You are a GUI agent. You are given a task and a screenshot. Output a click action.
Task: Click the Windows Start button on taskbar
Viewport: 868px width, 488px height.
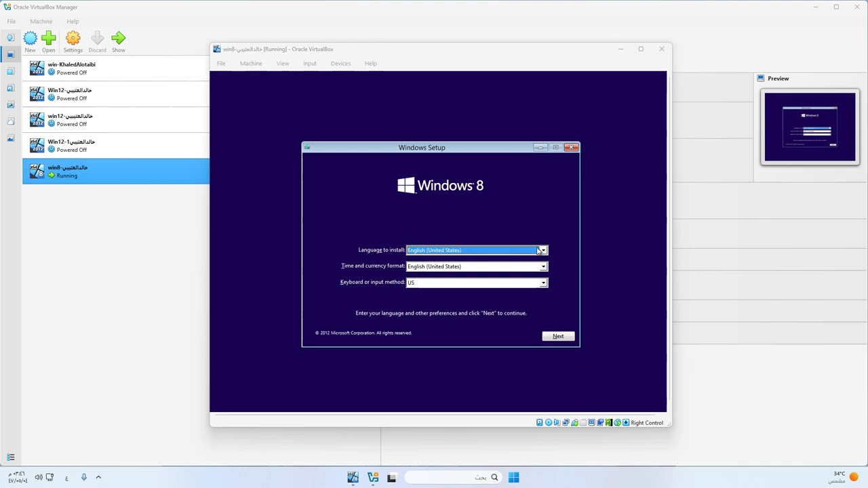pyautogui.click(x=513, y=477)
